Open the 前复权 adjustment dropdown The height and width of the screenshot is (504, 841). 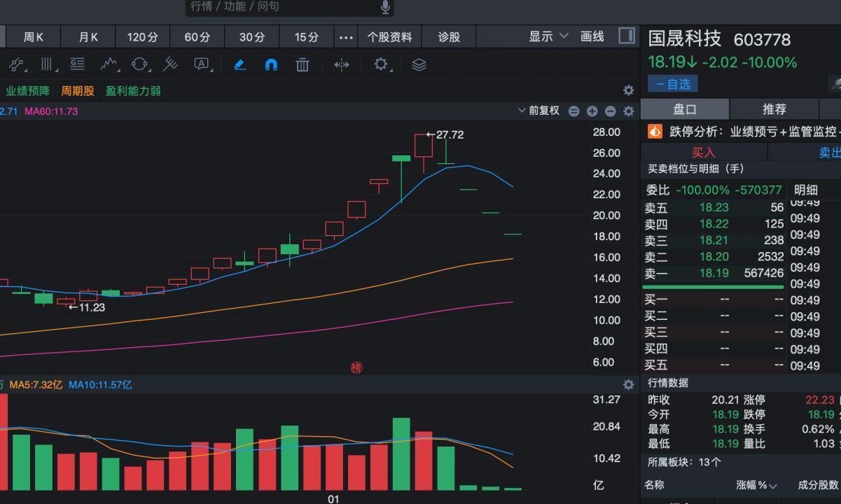pyautogui.click(x=538, y=111)
